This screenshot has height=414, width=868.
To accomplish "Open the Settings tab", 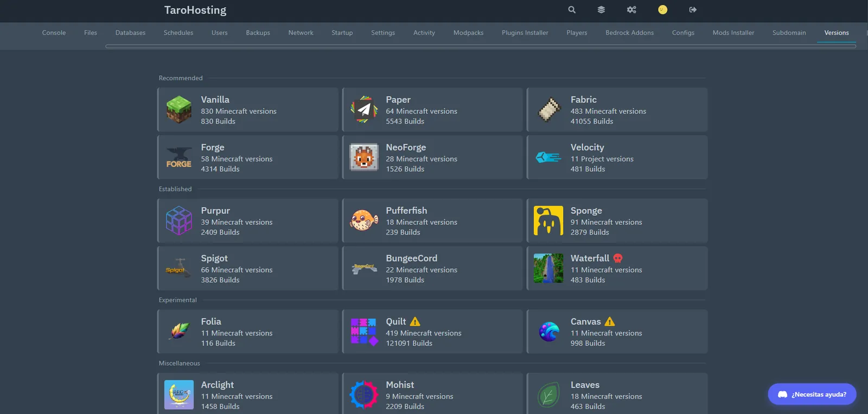I will click(383, 33).
